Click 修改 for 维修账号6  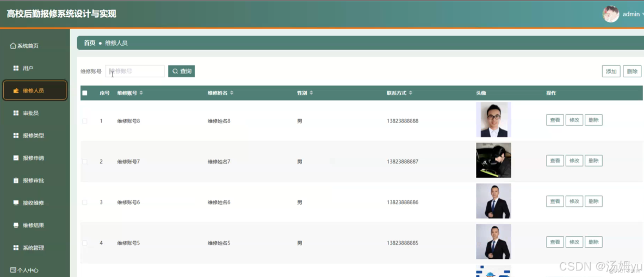click(x=574, y=202)
